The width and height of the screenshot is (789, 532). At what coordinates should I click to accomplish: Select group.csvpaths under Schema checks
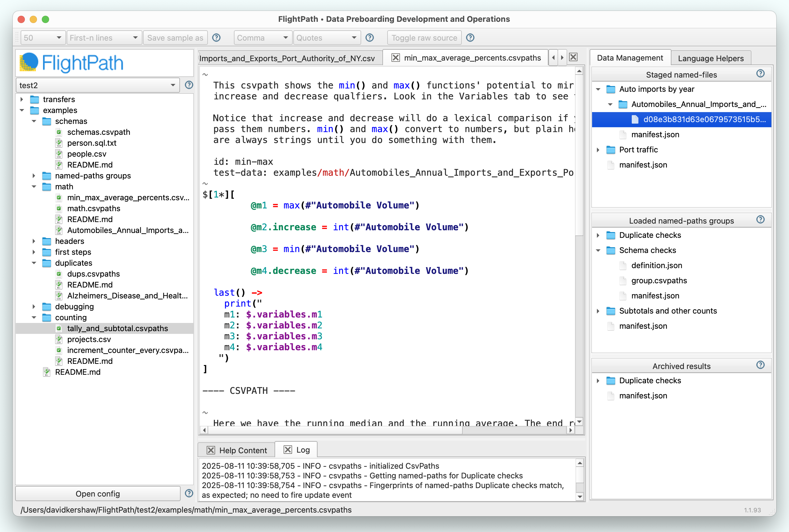point(659,281)
